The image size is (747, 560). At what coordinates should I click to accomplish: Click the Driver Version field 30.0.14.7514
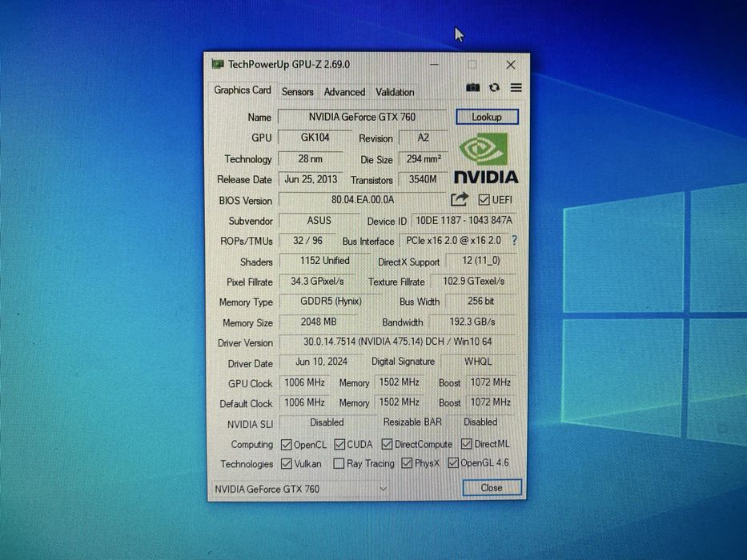[398, 342]
